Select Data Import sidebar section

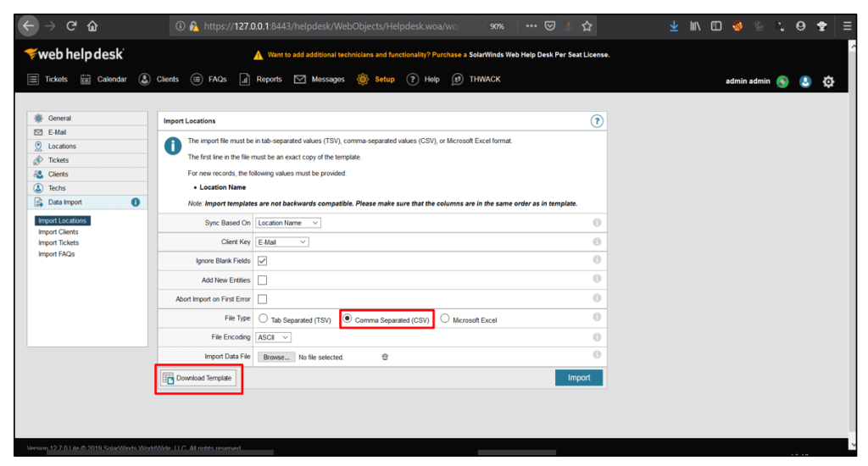click(x=87, y=202)
